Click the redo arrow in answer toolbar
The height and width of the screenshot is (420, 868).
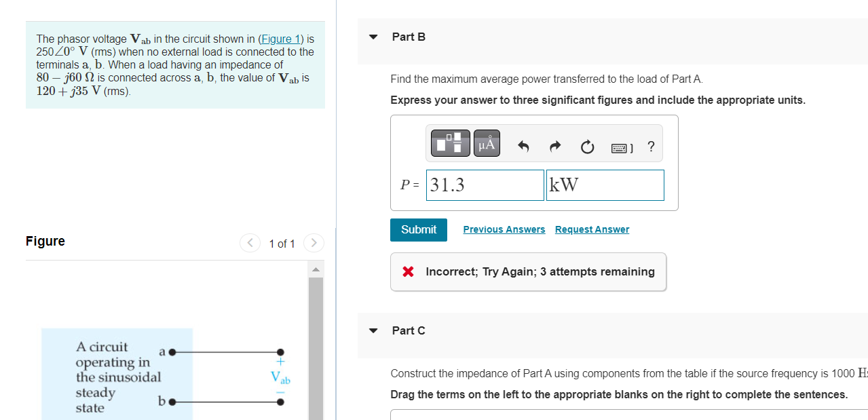(554, 145)
